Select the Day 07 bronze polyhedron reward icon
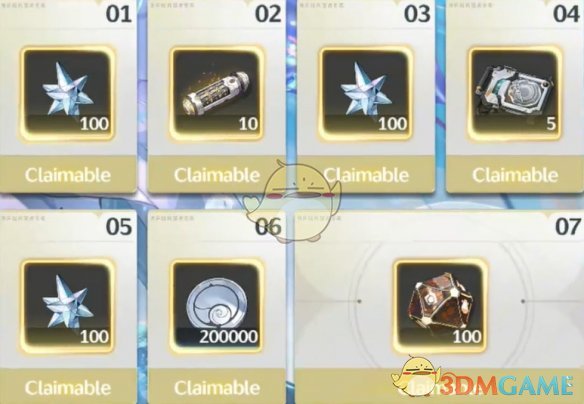This screenshot has width=584, height=404. (x=441, y=306)
